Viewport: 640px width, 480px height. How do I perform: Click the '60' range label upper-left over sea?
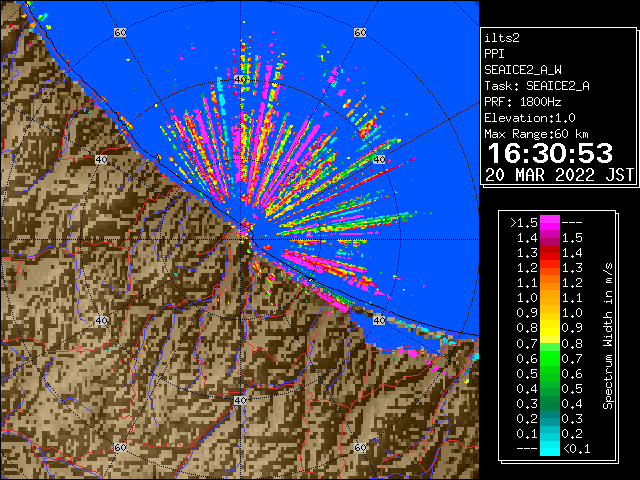(120, 32)
